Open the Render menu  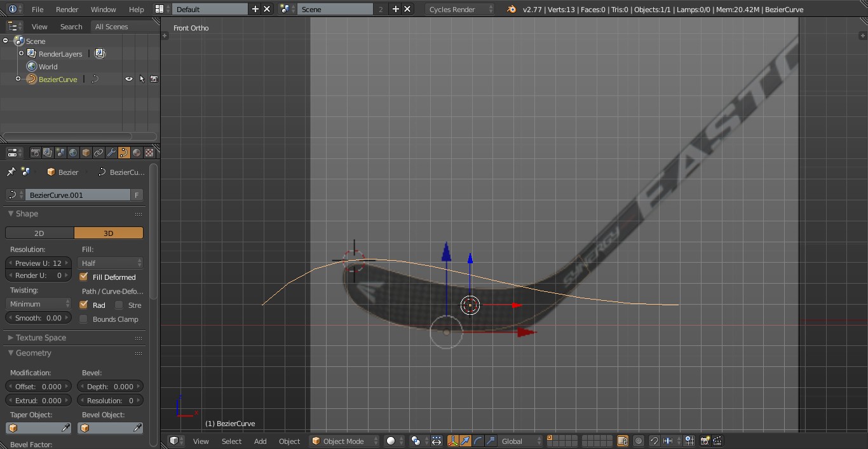click(67, 10)
